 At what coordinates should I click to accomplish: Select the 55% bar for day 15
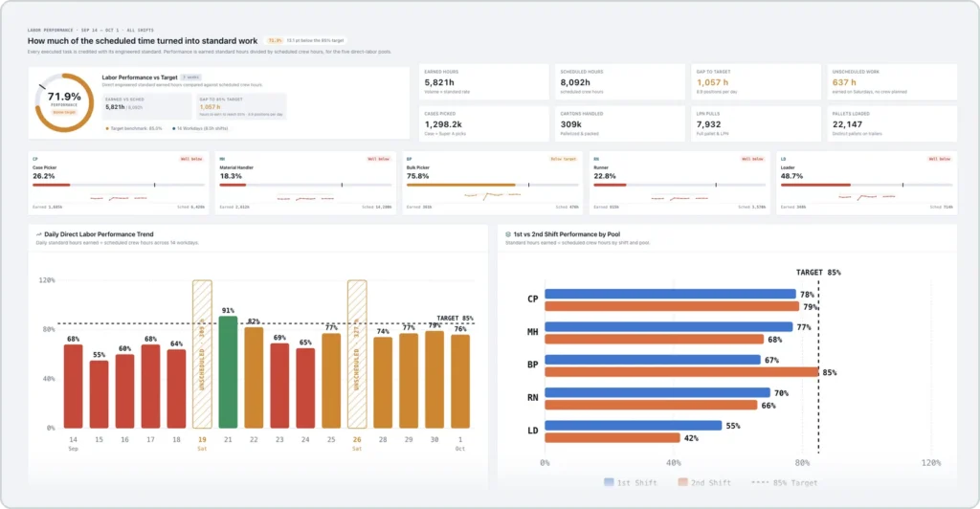99,394
